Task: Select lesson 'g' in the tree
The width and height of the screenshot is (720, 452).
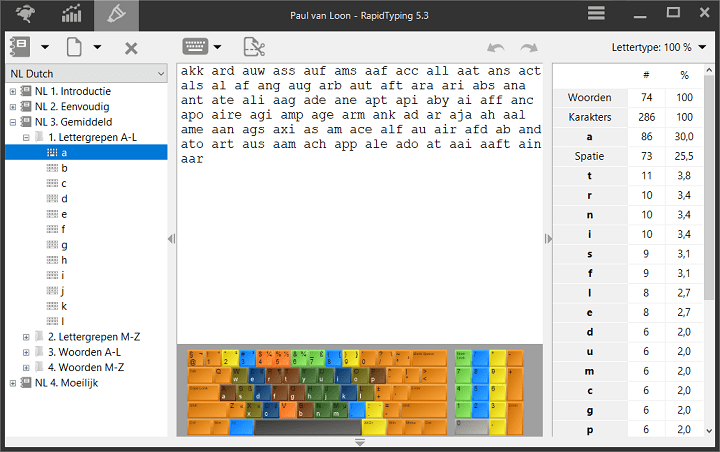Action: pos(64,245)
